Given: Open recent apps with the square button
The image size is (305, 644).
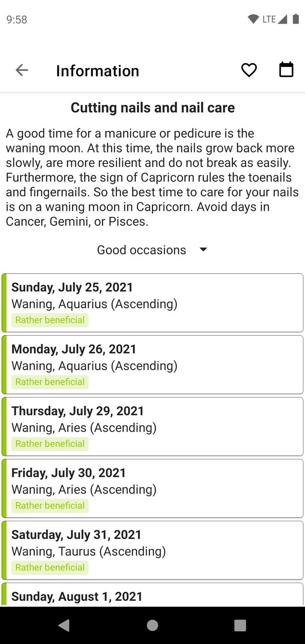Looking at the screenshot, I should (x=240, y=625).
